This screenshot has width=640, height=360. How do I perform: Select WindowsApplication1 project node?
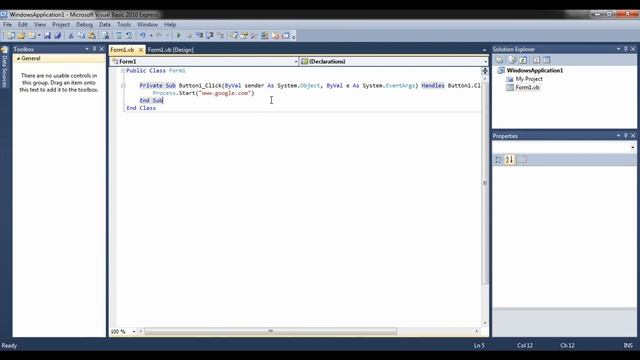[x=535, y=70]
